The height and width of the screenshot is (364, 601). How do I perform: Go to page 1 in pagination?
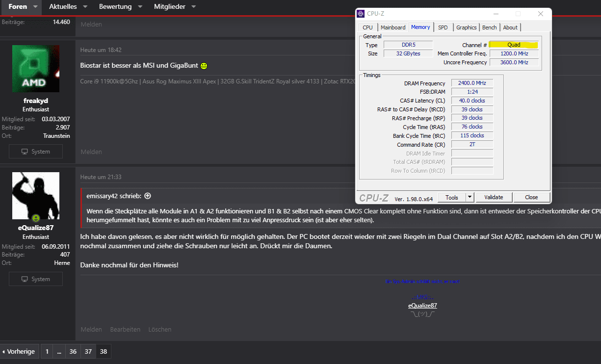[x=47, y=351]
